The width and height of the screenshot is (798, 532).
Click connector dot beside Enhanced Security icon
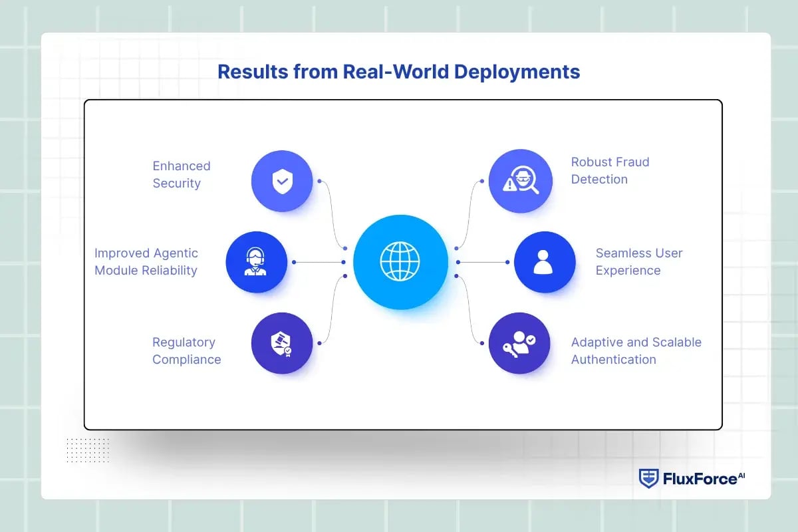[x=320, y=181]
